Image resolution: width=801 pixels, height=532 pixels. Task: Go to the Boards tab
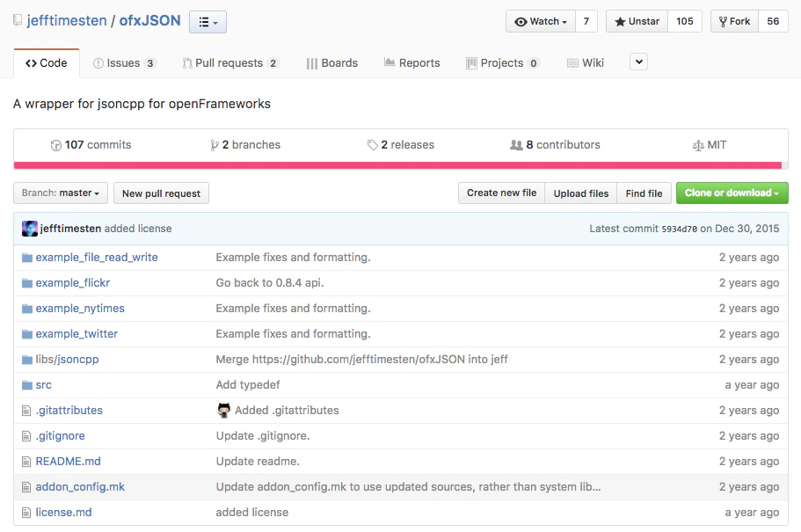(x=332, y=63)
